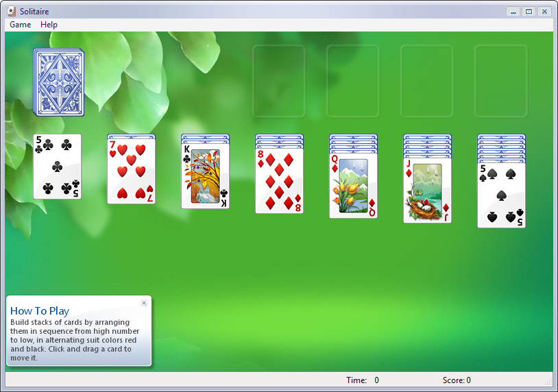Close the Solitaire window
Image resolution: width=558 pixels, height=392 pixels.
point(544,12)
